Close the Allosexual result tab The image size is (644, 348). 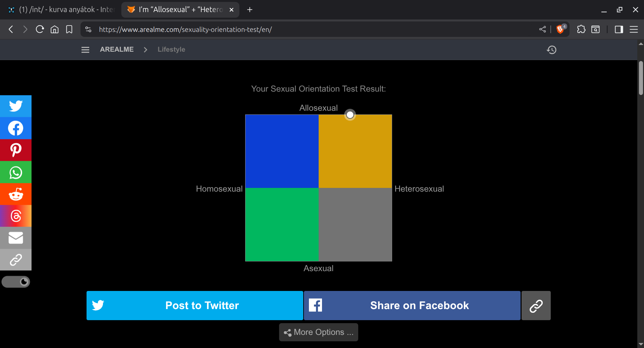coord(231,10)
